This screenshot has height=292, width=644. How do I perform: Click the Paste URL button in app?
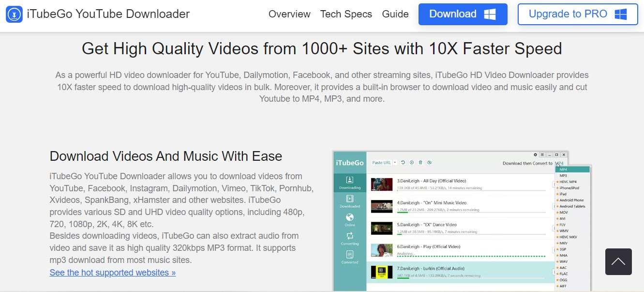click(381, 163)
